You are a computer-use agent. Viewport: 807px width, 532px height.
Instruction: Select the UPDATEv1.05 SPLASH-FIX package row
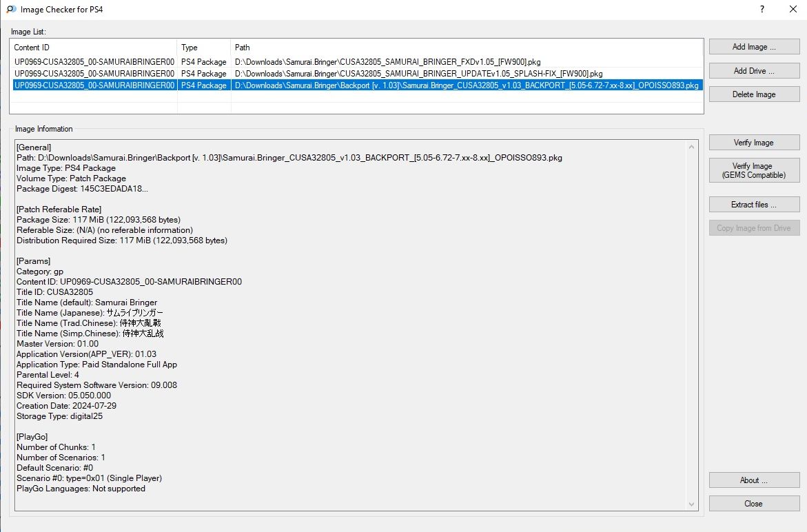[x=357, y=74]
